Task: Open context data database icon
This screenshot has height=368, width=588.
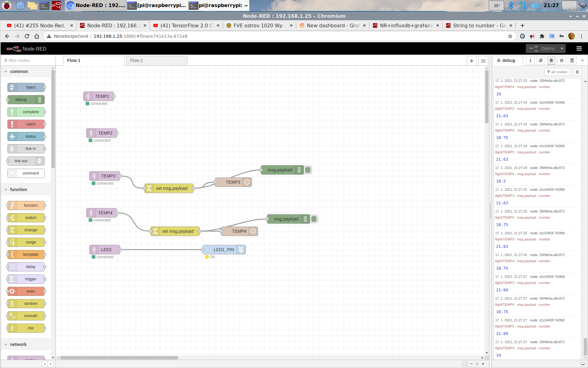Action: coord(572,60)
